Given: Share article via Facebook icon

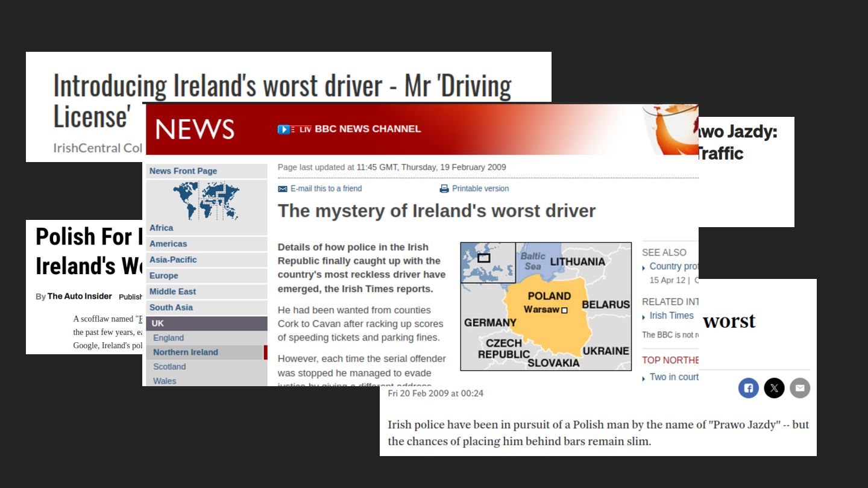Looking at the screenshot, I should coord(748,388).
